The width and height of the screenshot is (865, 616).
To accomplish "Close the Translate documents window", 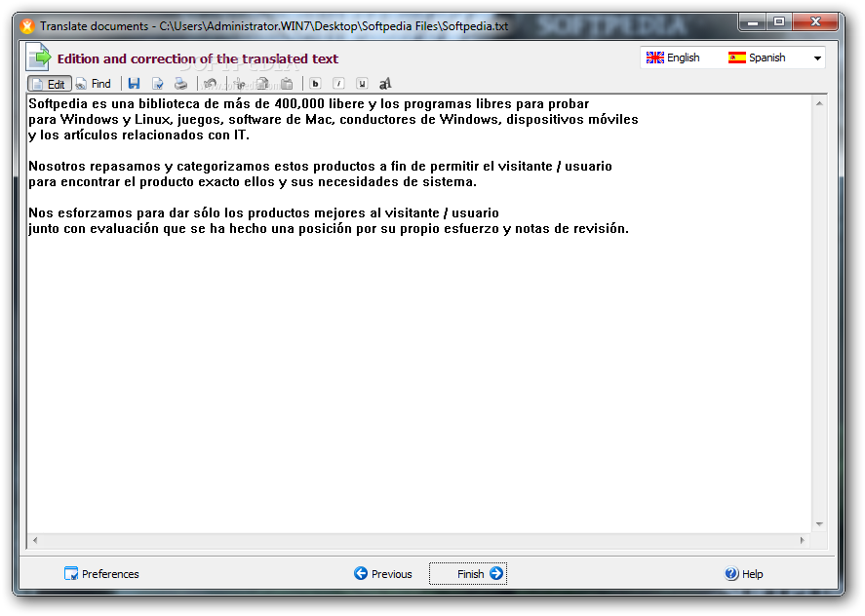I will coord(816,22).
